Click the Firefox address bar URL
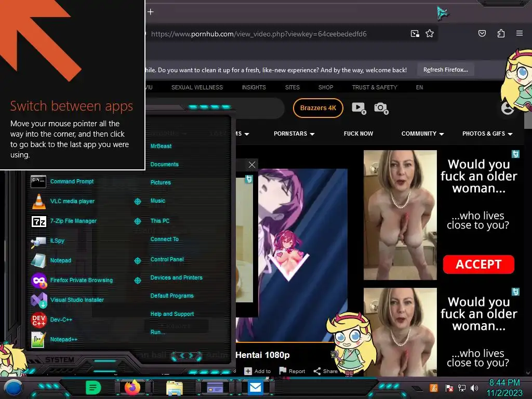The width and height of the screenshot is (532, 399). coord(259,34)
